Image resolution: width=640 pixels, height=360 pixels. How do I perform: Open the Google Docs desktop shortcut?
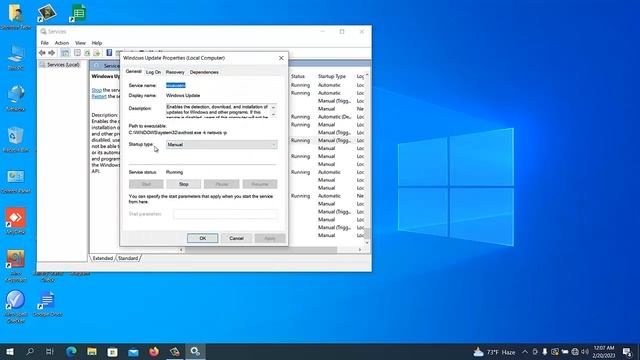point(47,304)
